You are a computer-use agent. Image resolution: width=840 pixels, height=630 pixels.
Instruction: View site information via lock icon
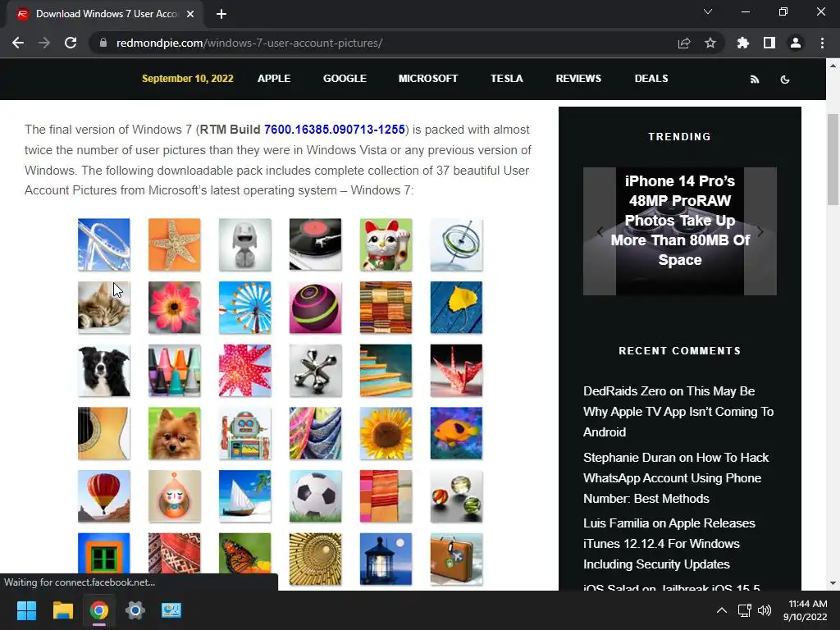pyautogui.click(x=103, y=43)
